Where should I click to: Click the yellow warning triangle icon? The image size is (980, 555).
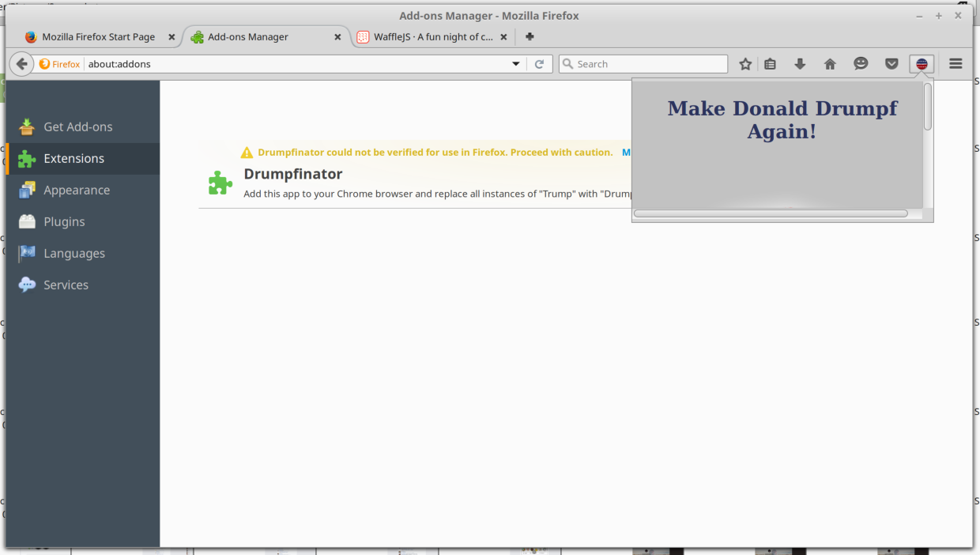[x=247, y=153]
